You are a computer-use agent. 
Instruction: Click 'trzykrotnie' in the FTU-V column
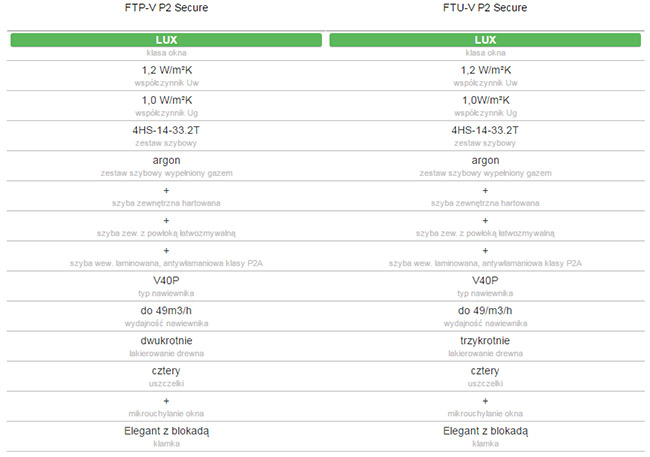coord(485,341)
